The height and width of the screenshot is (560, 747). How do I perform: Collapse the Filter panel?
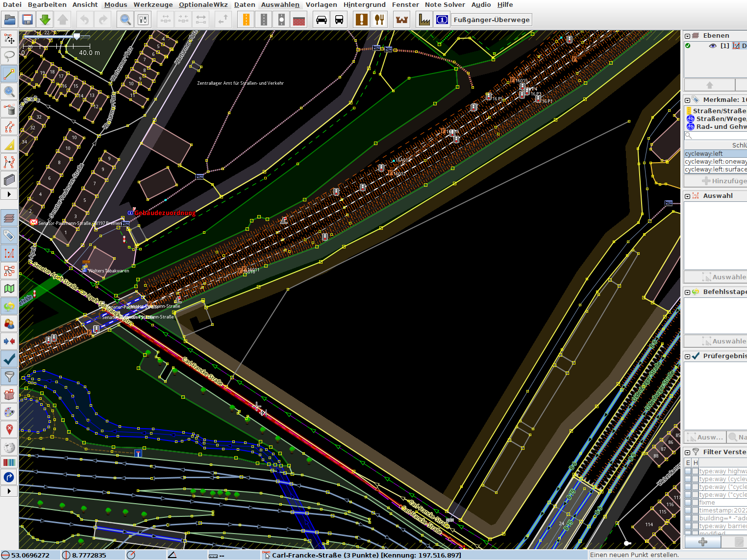[x=688, y=452]
